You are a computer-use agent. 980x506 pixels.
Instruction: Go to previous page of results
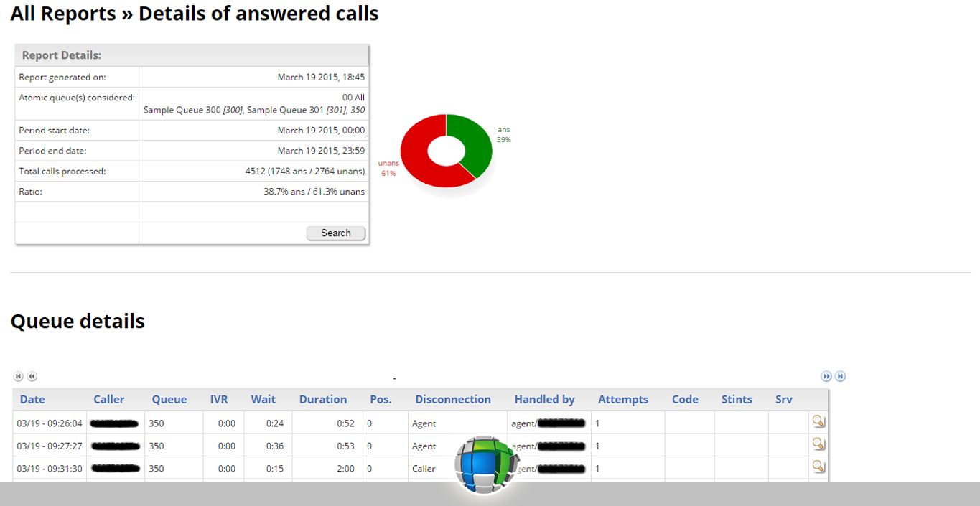tap(32, 376)
